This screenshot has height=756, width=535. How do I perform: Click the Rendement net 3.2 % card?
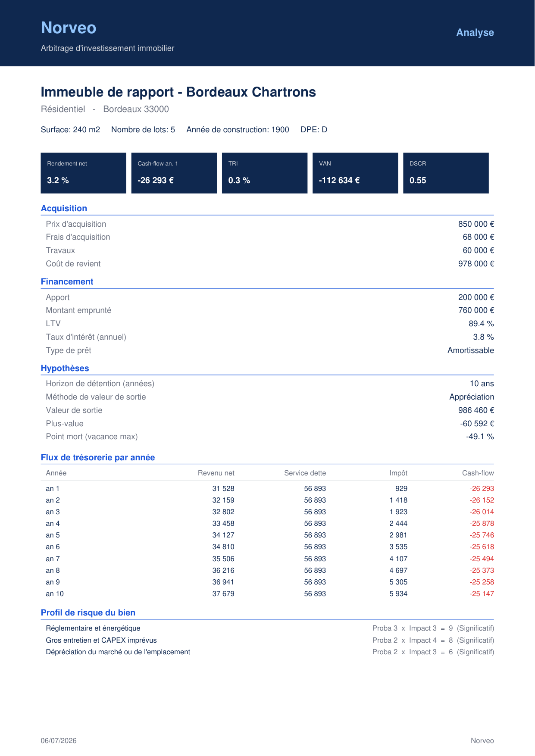click(x=84, y=173)
